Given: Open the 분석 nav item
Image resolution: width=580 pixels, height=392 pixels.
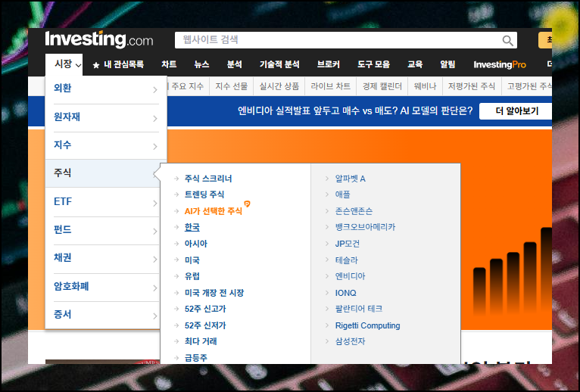Looking at the screenshot, I should click(x=235, y=64).
